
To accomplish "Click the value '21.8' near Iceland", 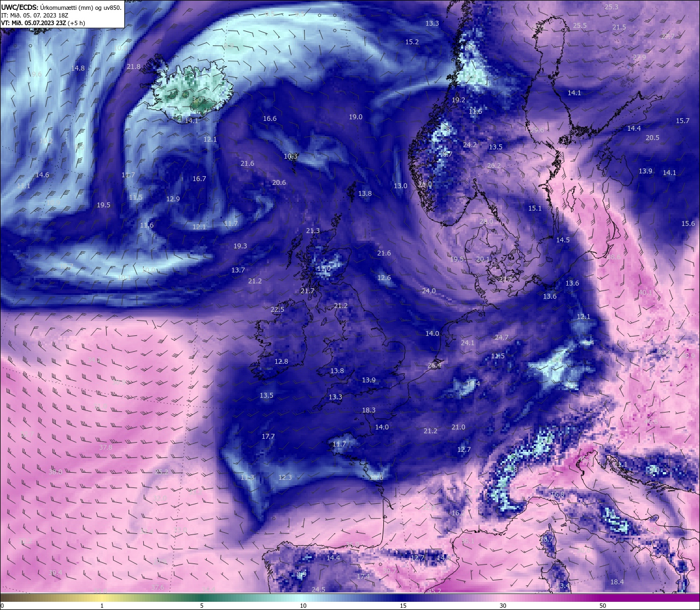I will [133, 67].
